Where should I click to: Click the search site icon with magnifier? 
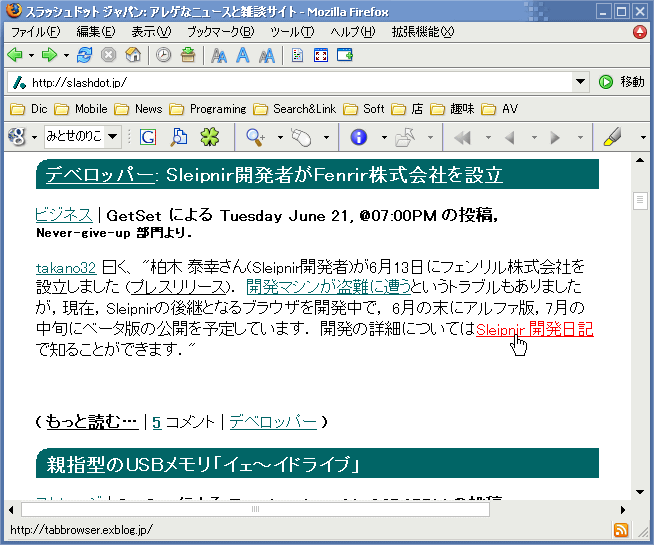179,137
